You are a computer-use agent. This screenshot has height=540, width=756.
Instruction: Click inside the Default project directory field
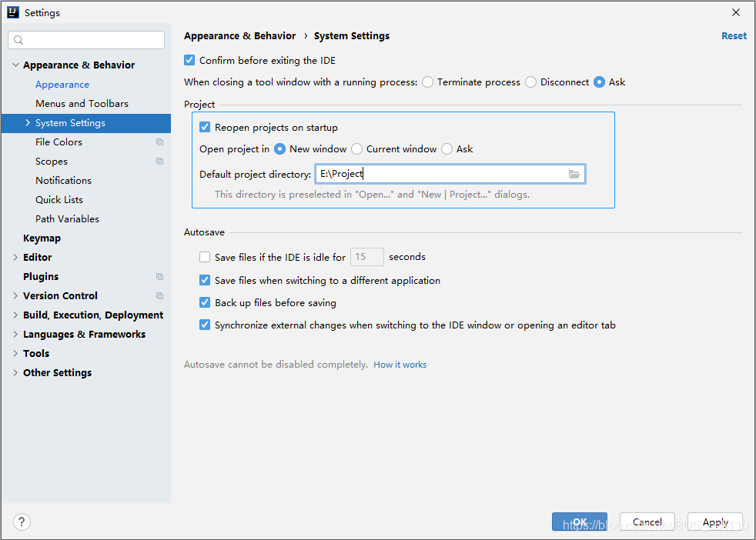tap(431, 174)
